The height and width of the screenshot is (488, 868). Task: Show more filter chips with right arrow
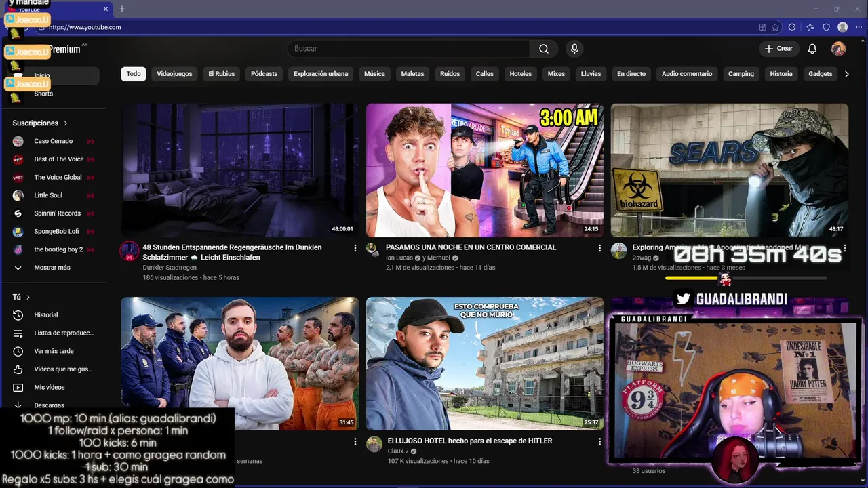[846, 74]
